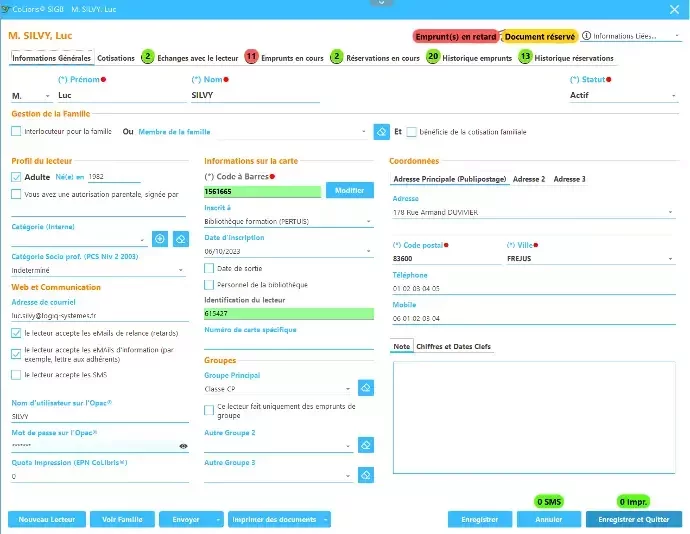Check 'Personnel de la bibliothèque' box
The image size is (690, 534).
click(x=209, y=285)
